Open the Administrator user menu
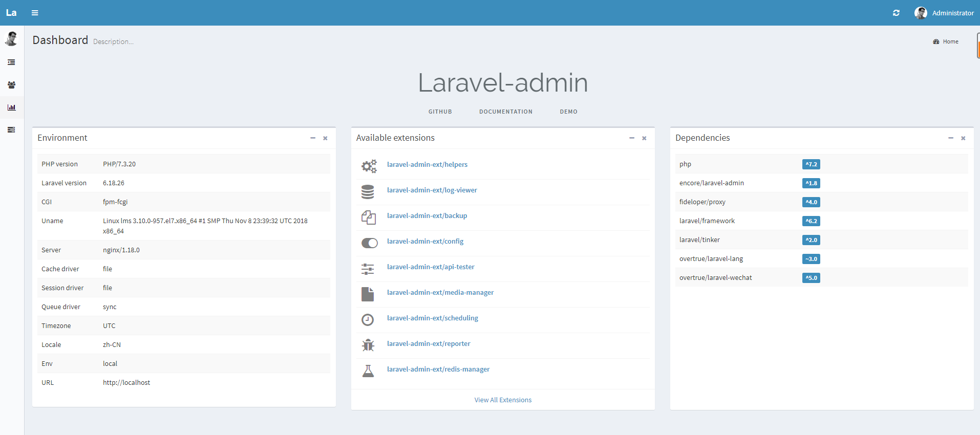The width and height of the screenshot is (980, 435). (944, 13)
